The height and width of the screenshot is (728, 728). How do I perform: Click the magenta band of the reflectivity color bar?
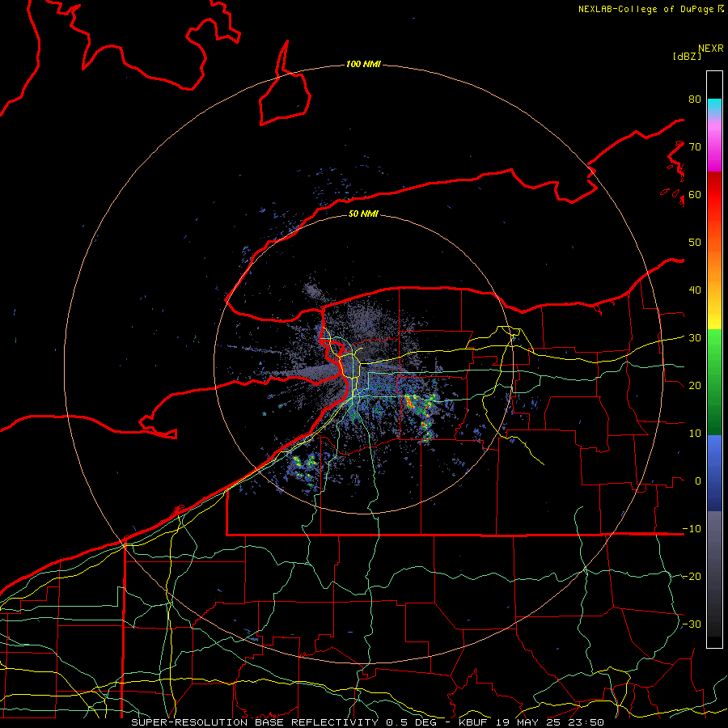714,151
